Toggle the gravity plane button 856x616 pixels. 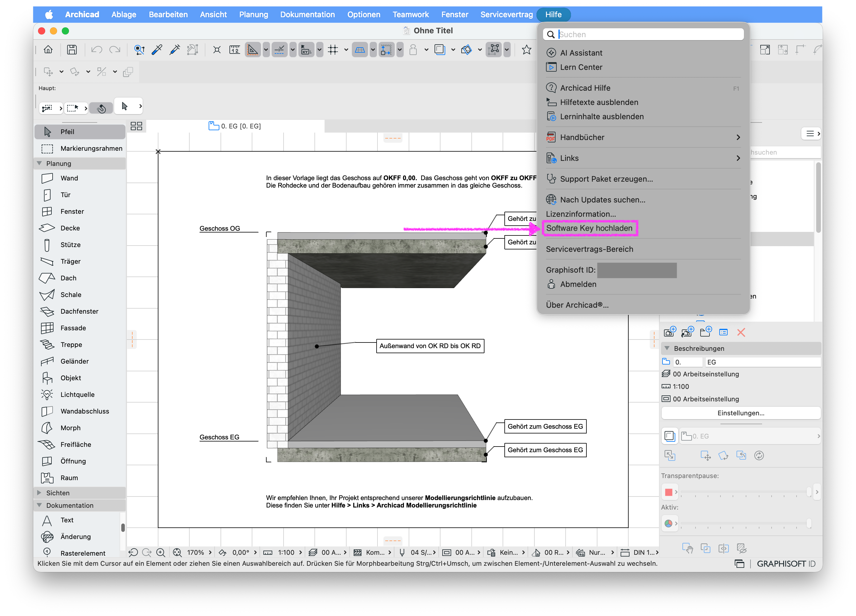coord(360,49)
